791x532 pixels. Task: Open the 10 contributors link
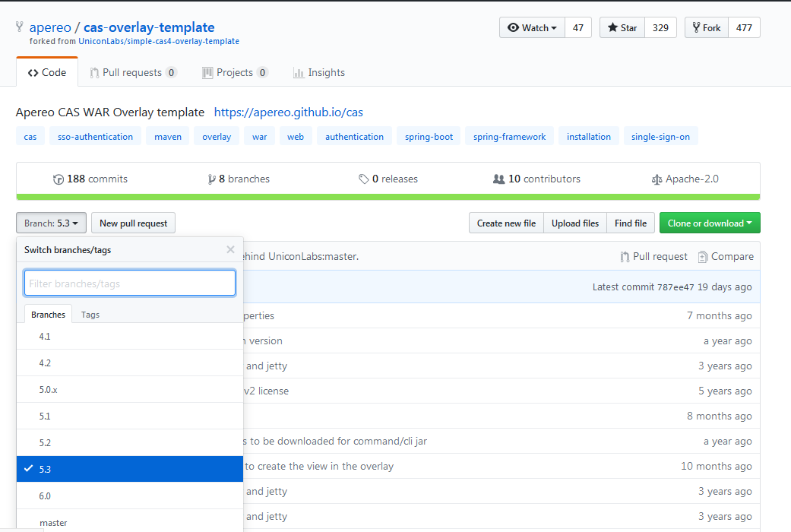click(536, 179)
